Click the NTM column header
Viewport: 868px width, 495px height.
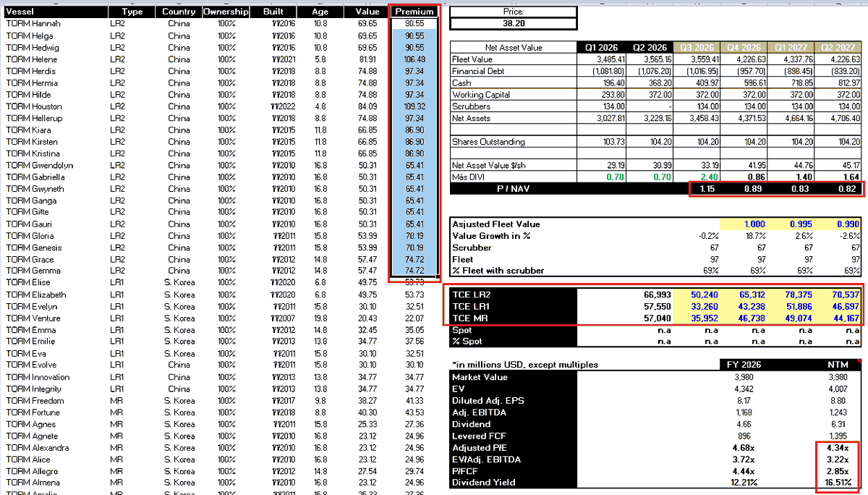[838, 365]
